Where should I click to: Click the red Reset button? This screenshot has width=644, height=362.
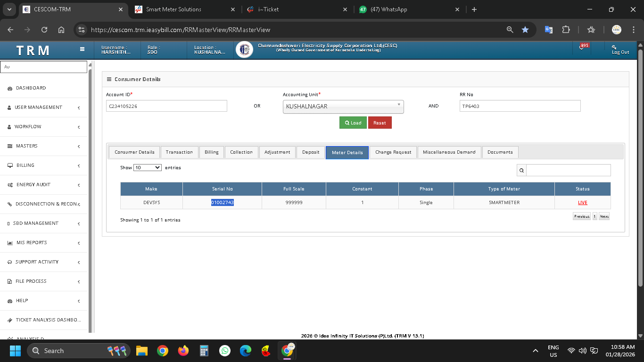tap(380, 123)
